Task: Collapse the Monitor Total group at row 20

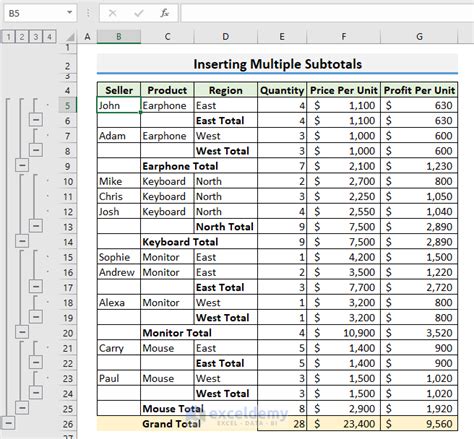Action: click(x=22, y=332)
